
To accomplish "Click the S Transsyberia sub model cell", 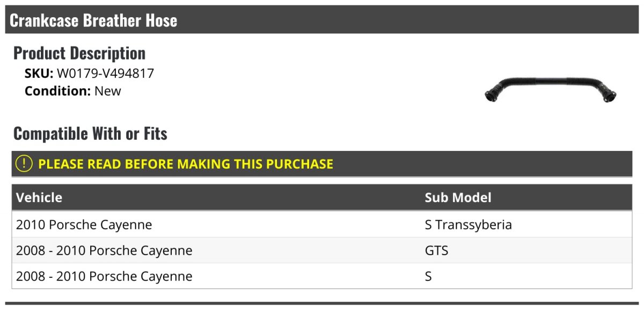I will pyautogui.click(x=468, y=225).
